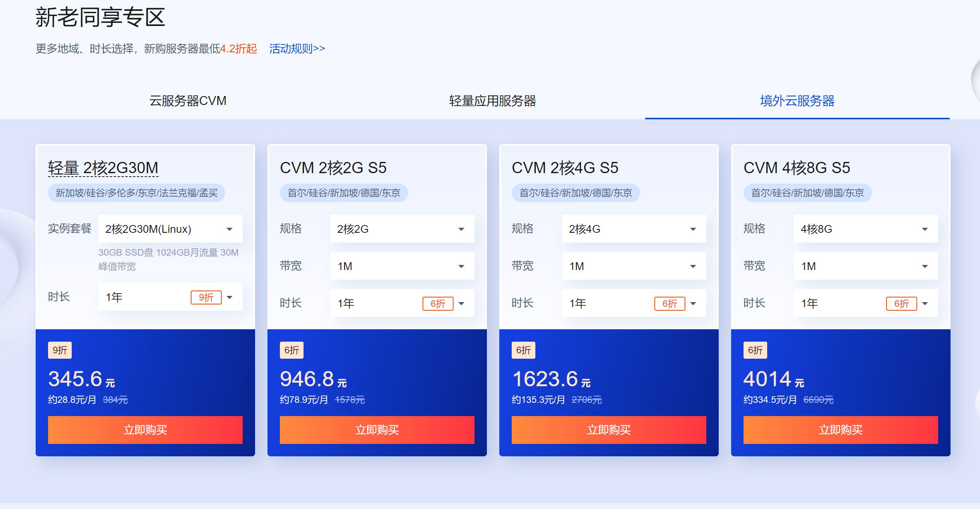This screenshot has height=509, width=980.
Task: Click 立即购买 for the 345.6元 plan
Action: (145, 430)
